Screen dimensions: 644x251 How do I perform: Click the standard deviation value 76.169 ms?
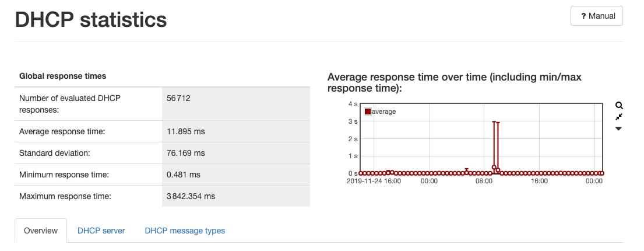(185, 153)
